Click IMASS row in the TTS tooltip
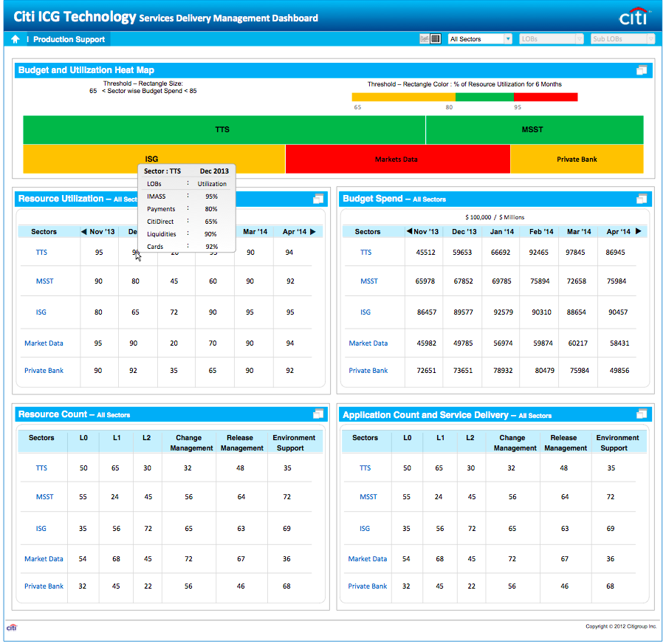The image size is (666, 644). coord(187,196)
